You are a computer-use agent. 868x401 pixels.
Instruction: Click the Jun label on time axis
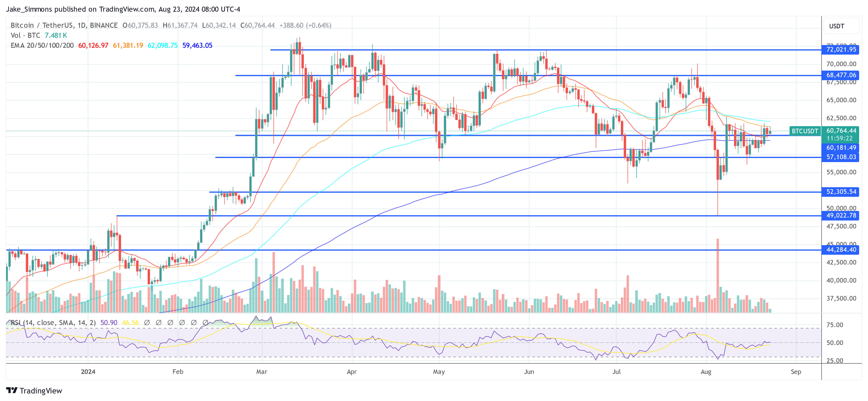[x=529, y=372]
